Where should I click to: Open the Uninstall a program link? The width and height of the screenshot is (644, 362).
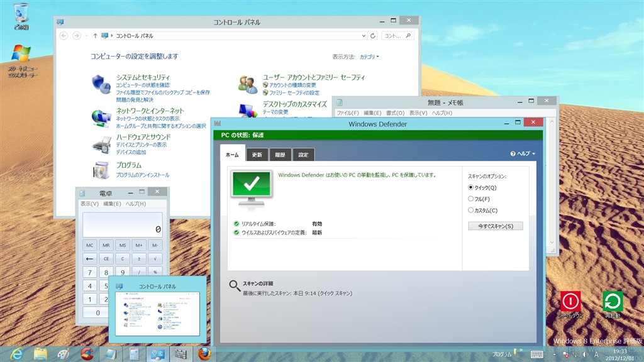(143, 175)
